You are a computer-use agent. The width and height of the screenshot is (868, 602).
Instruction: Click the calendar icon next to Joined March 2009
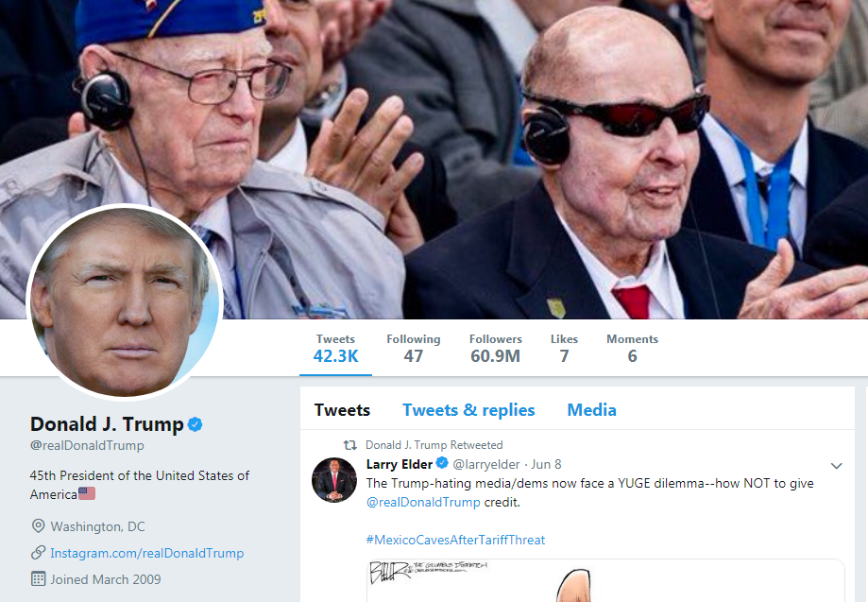point(38,579)
